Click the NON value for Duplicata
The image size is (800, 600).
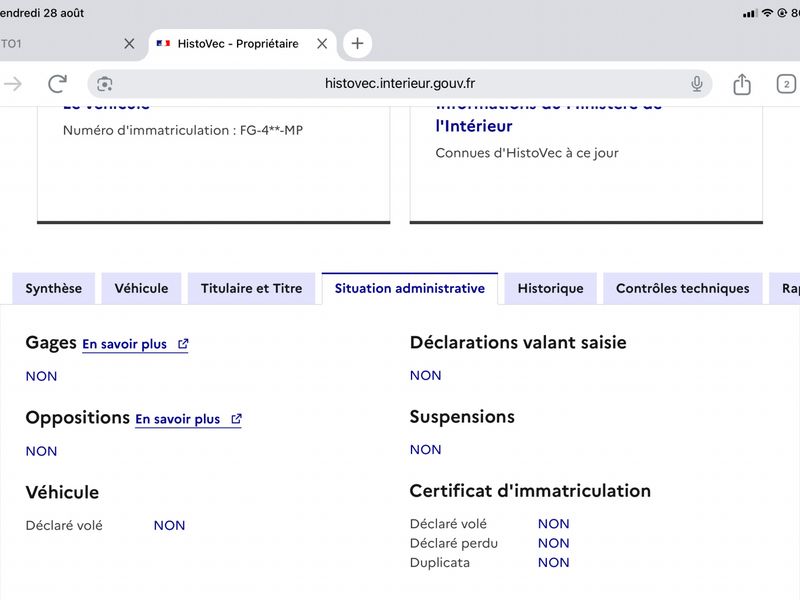554,563
